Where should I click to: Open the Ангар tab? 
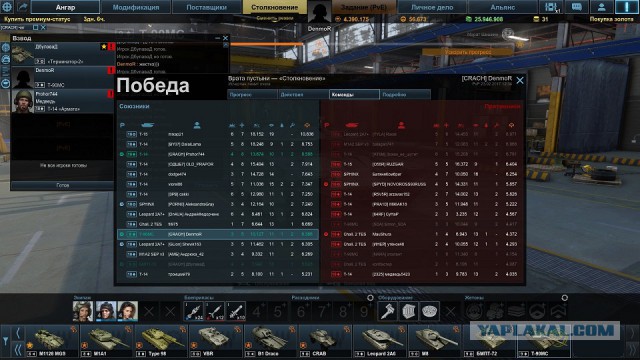click(65, 7)
